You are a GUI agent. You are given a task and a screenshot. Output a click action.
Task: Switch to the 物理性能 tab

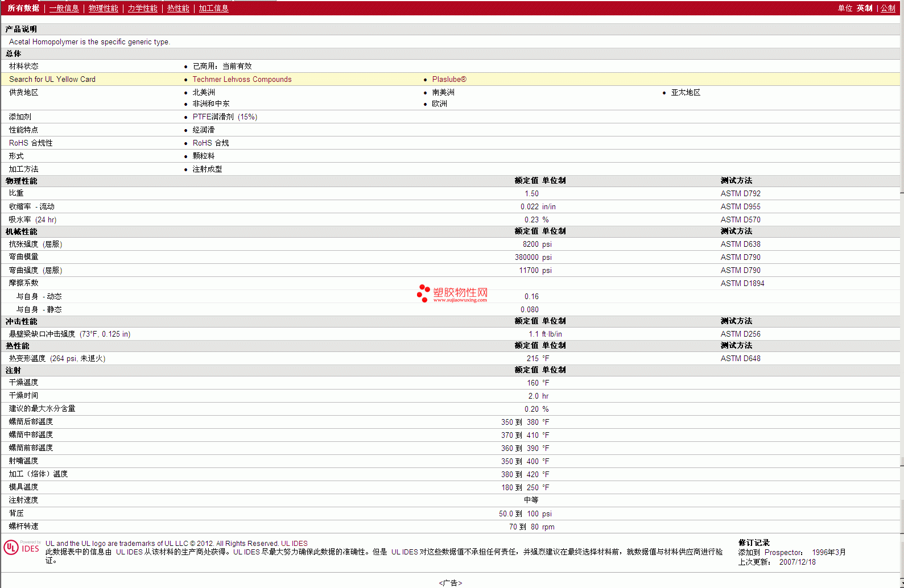click(x=103, y=8)
